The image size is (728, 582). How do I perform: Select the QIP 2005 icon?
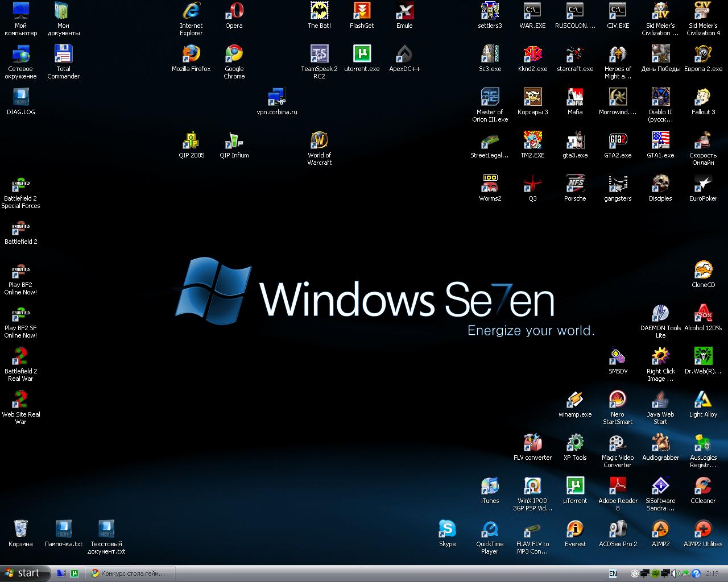pos(191,140)
